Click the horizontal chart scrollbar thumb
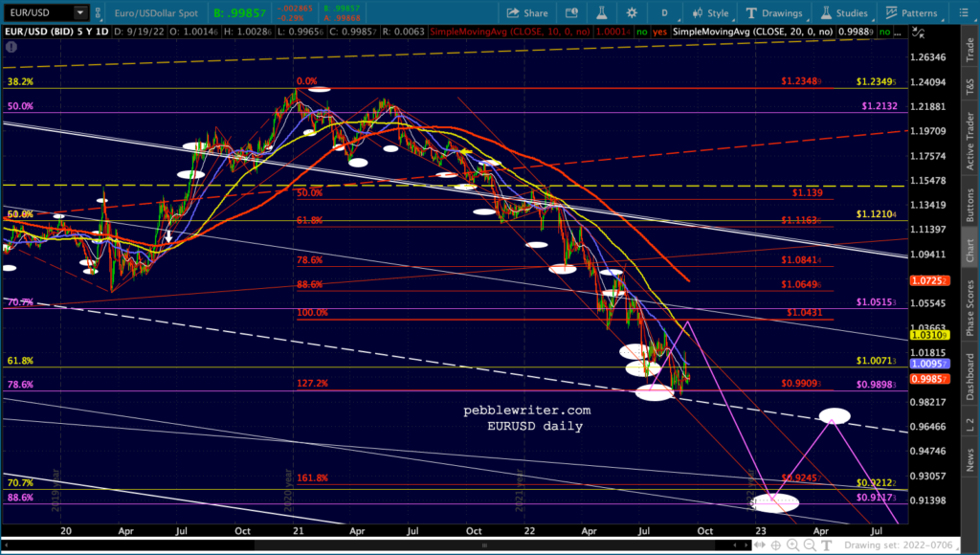980x555 pixels. pyautogui.click(x=483, y=545)
